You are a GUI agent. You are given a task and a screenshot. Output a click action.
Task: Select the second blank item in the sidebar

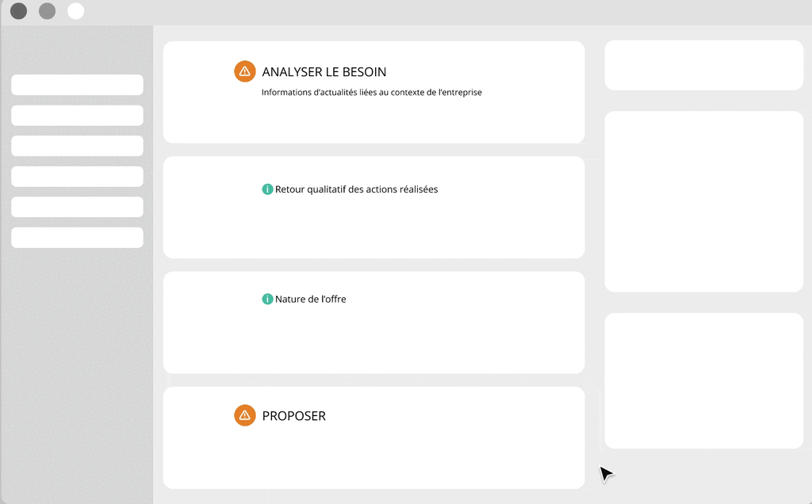77,116
